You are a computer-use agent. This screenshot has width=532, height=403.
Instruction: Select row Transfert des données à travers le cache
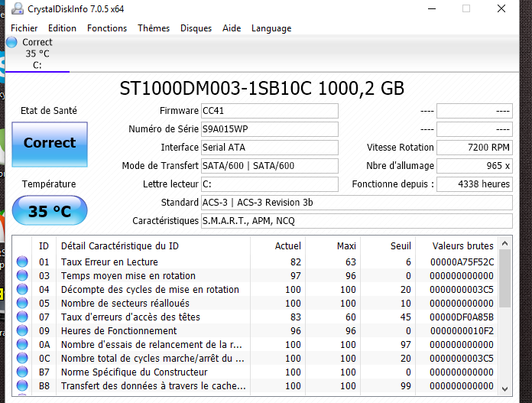coord(256,385)
